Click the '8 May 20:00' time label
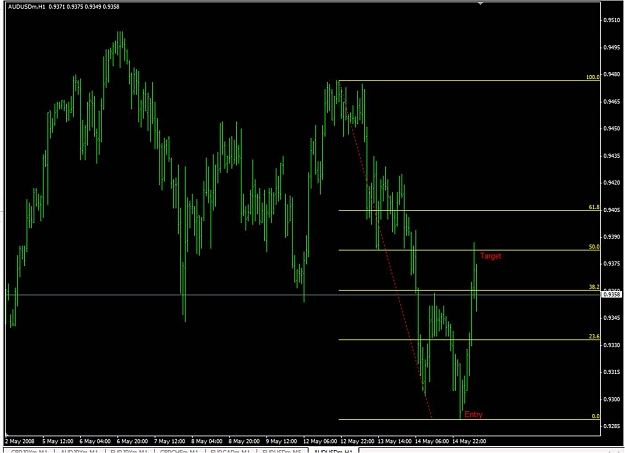This screenshot has width=625, height=453. coord(244,441)
